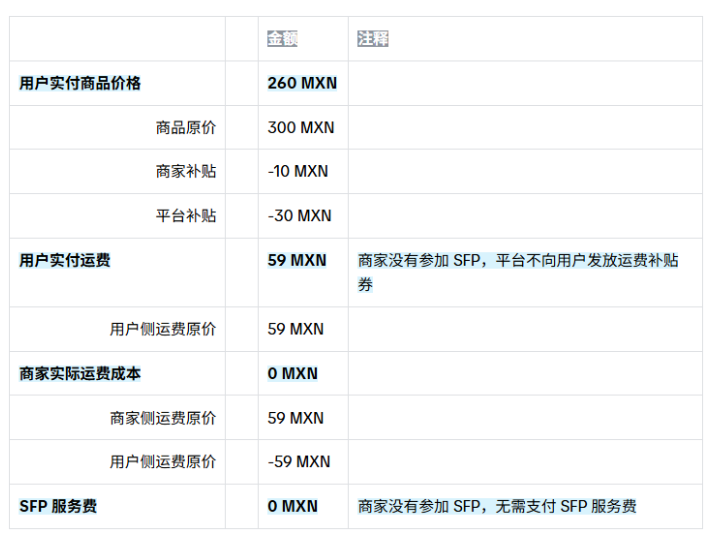Select the 商家侧运费原价 row label
Viewport: 714px width, 544px height.
click(162, 418)
